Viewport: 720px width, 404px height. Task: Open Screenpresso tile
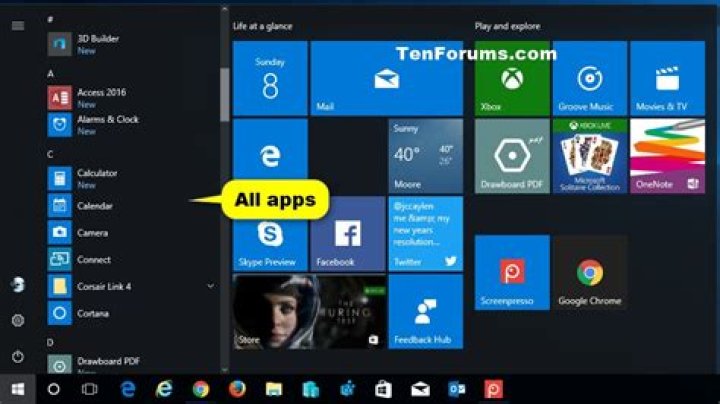point(511,273)
